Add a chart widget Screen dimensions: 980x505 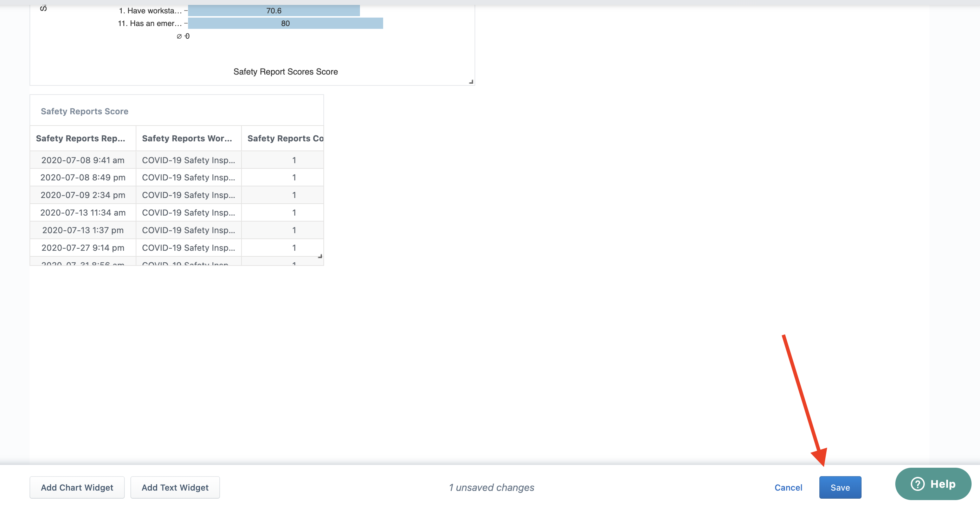click(x=77, y=487)
